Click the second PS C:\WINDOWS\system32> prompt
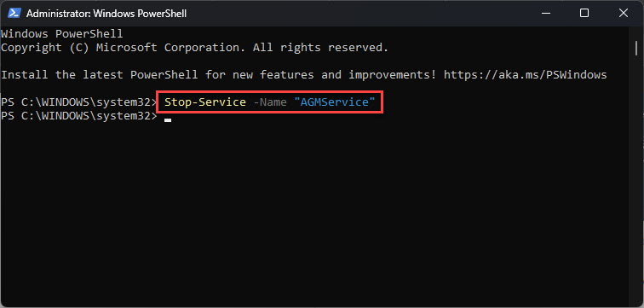Screen dimensions: 644x308 point(79,116)
